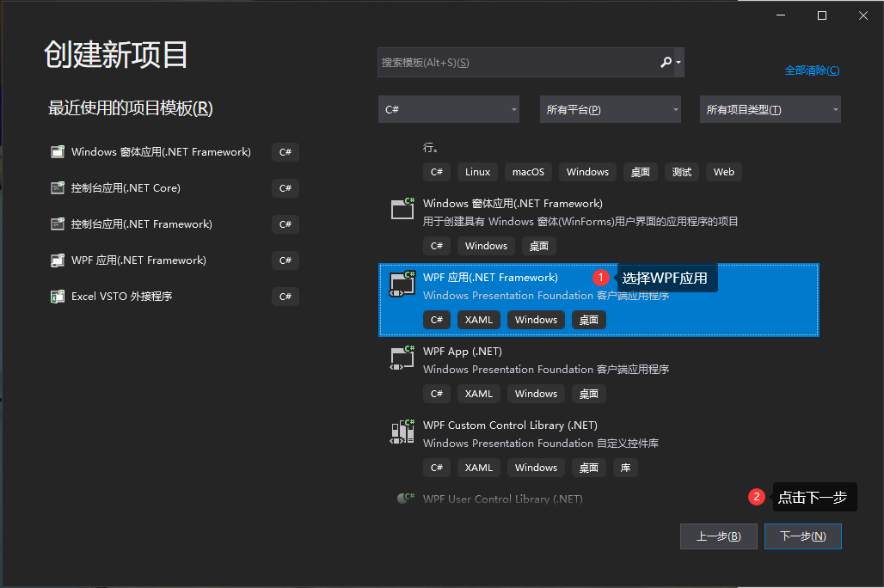Click the 控制台应用(.NET Framework) recent template icon
The image size is (884, 588).
tap(58, 224)
